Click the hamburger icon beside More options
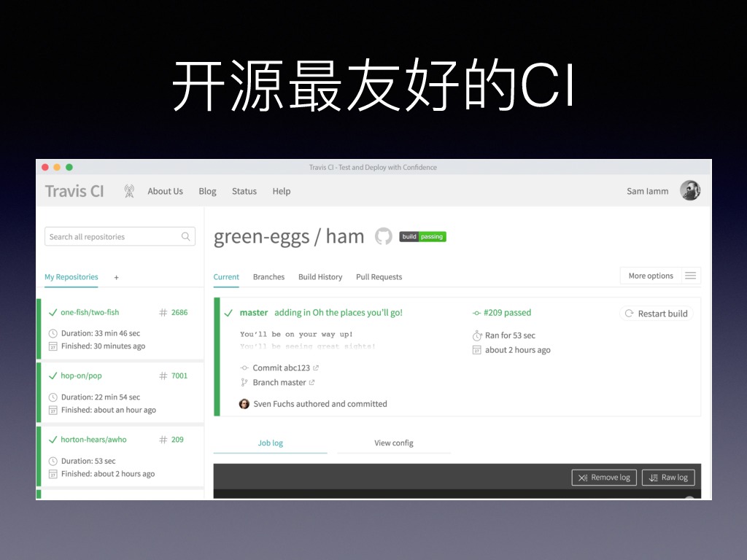Image resolution: width=747 pixels, height=560 pixels. tap(690, 276)
